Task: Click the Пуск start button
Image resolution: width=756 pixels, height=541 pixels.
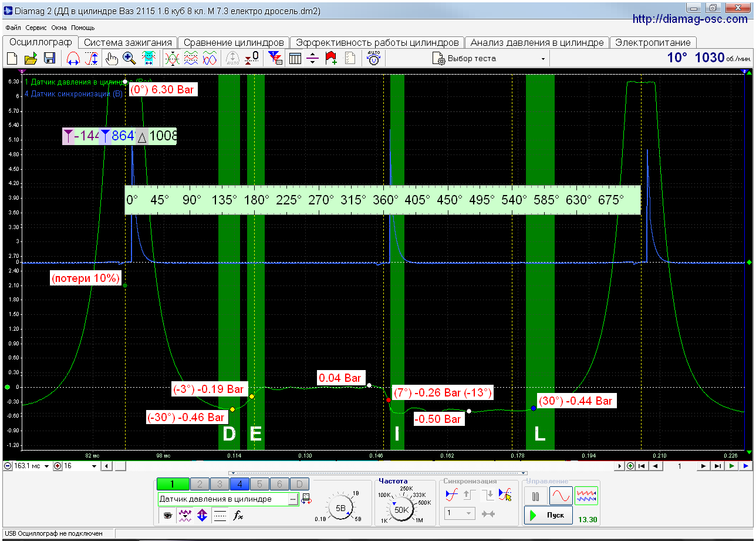Action: click(548, 515)
